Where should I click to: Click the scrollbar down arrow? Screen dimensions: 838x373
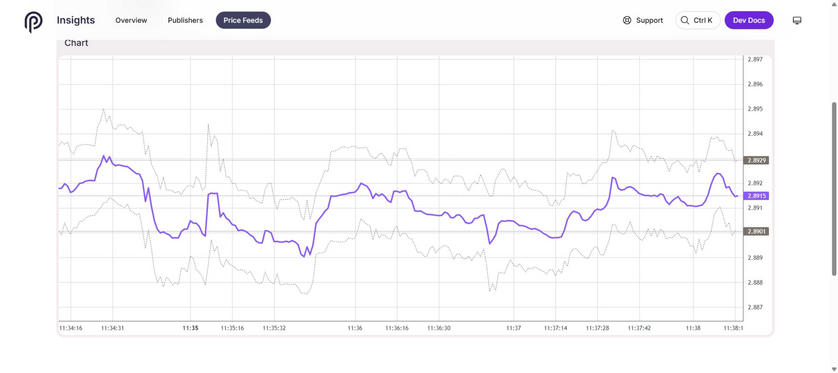(834, 369)
